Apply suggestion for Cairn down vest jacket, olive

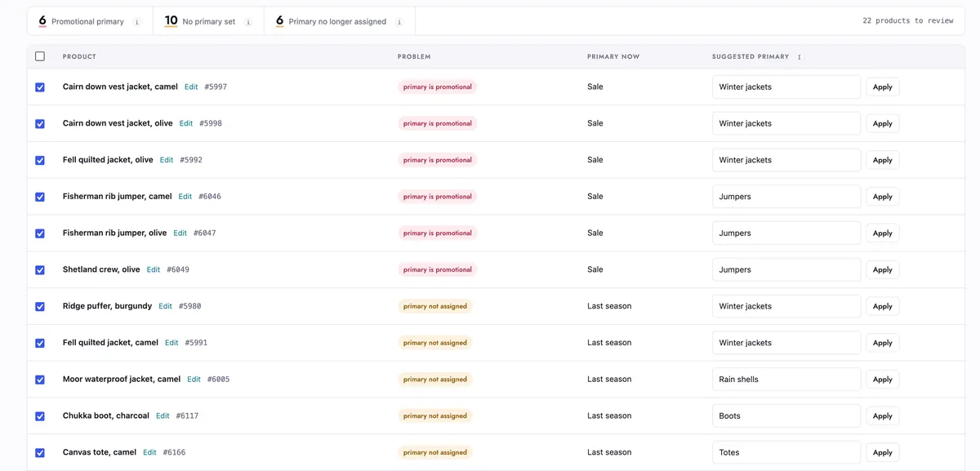coord(883,124)
